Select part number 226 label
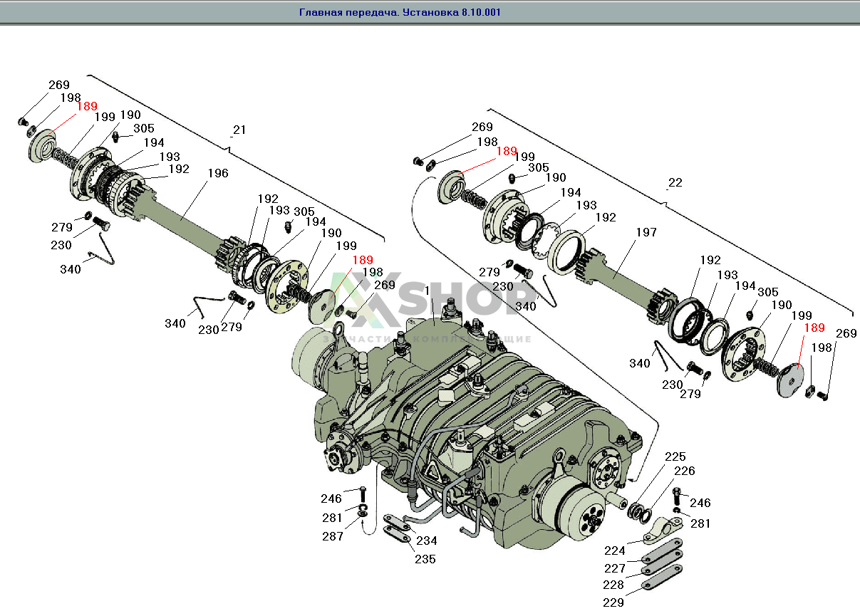This screenshot has height=616, width=860. tap(684, 471)
